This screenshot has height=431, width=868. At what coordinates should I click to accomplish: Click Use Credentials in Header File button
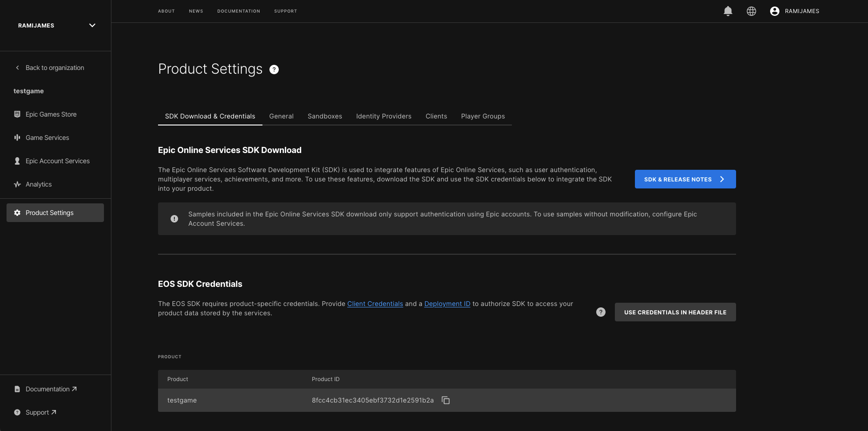pyautogui.click(x=675, y=312)
